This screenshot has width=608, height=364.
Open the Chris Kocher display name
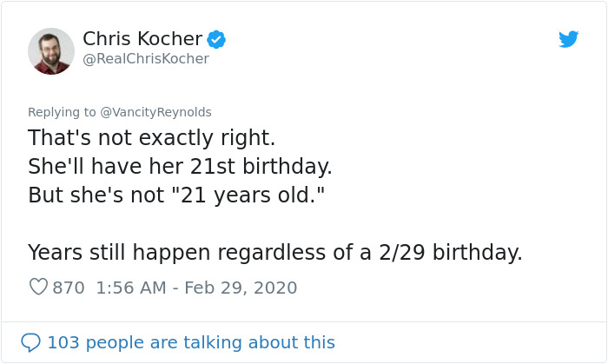coord(142,39)
